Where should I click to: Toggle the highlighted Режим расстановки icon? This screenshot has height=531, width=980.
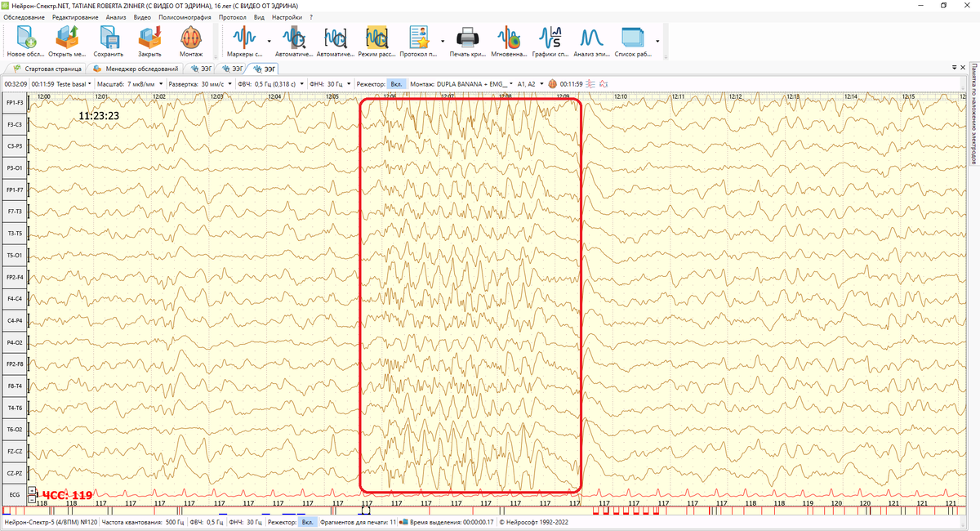click(377, 41)
